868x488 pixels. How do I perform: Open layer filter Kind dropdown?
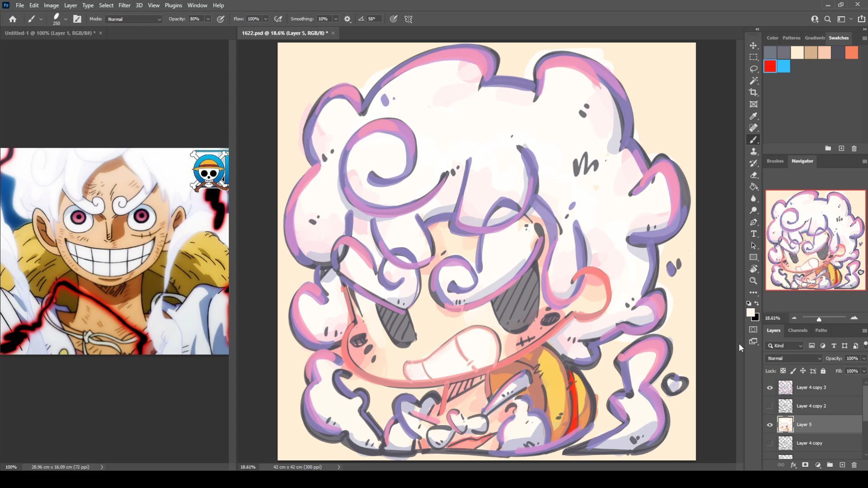click(784, 346)
